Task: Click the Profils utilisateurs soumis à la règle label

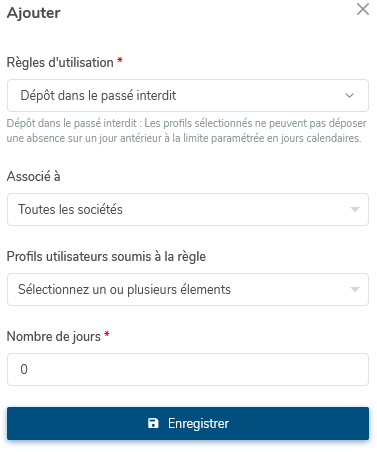Action: (x=106, y=257)
